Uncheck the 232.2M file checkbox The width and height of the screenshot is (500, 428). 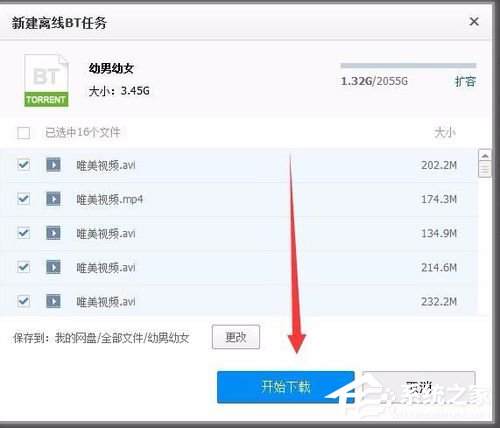pos(23,301)
